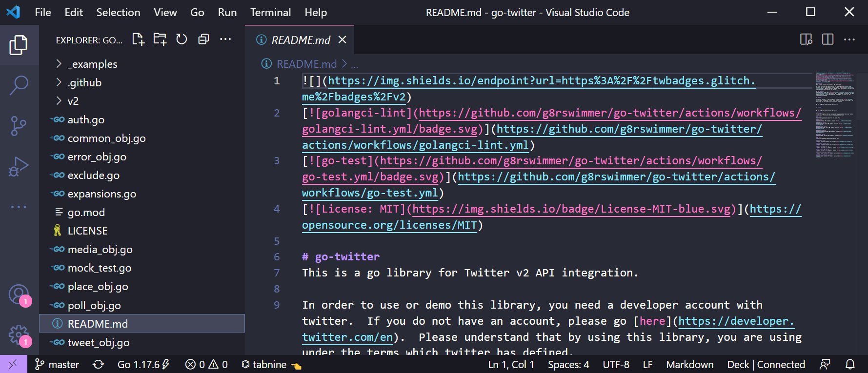Split the editor to the right

coord(828,39)
